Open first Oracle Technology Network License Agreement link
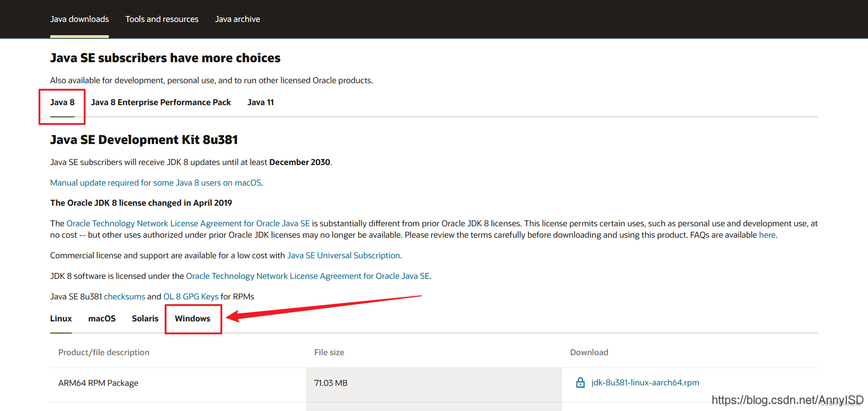Screen dimensions: 868x411 point(188,224)
